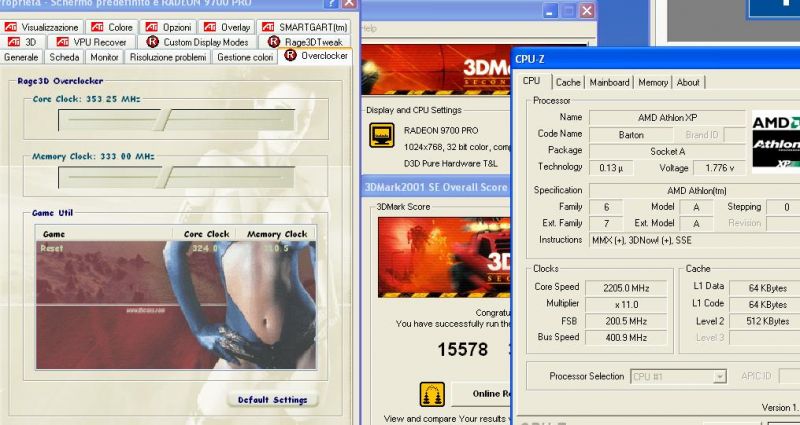Click the Socket A package field
Image resolution: width=800 pixels, height=425 pixels.
point(667,152)
